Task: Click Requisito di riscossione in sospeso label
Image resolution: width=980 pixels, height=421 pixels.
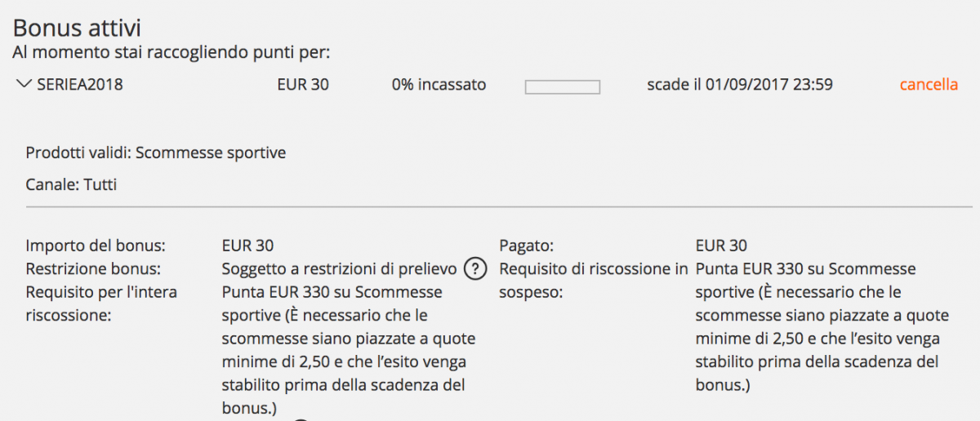Action: [x=594, y=280]
